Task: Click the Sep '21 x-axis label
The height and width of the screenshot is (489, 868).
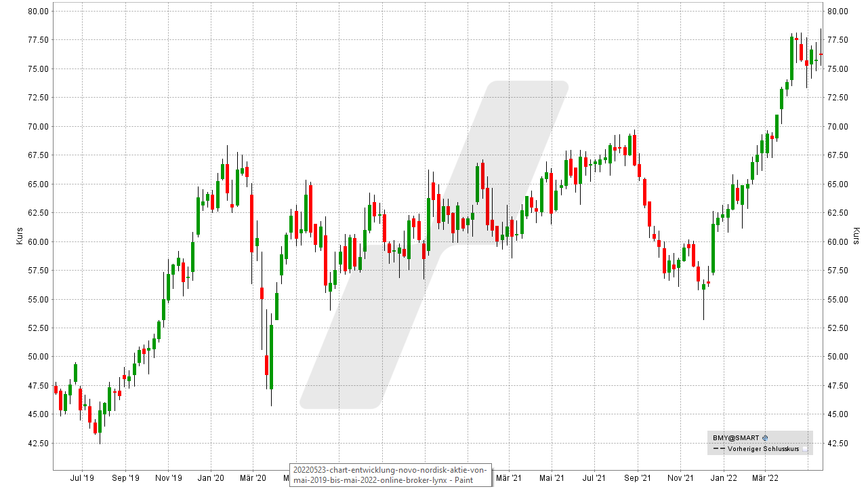Action: tap(638, 478)
